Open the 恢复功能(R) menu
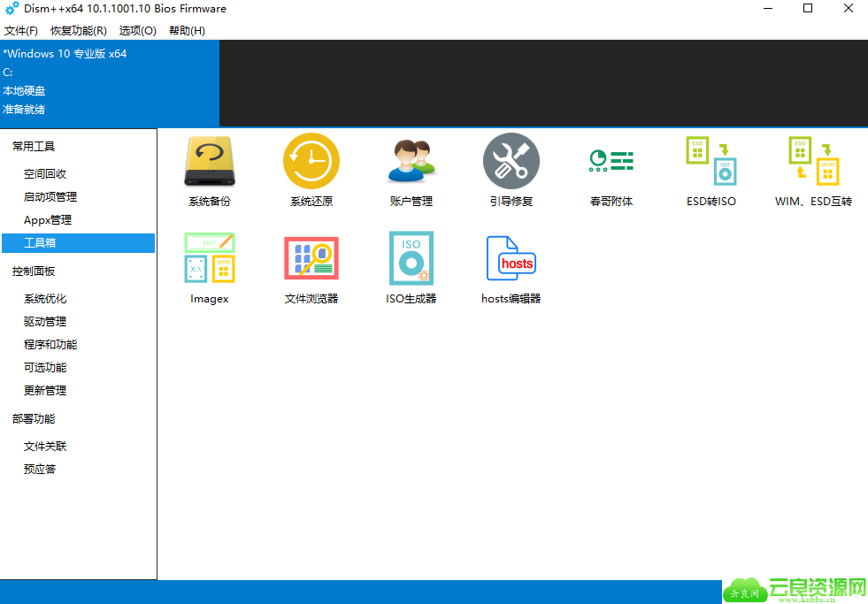 79,31
